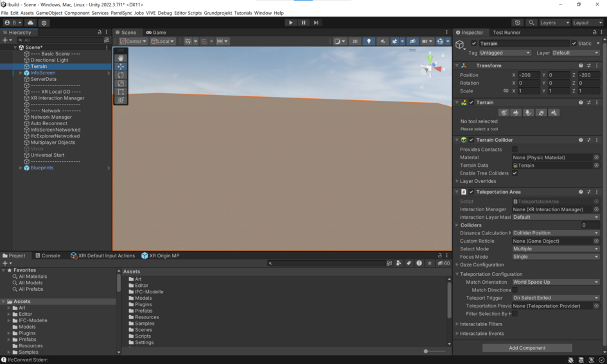Image resolution: width=607 pixels, height=364 pixels.
Task: Toggle scene lighting with the lightbulb icon
Action: [x=369, y=41]
